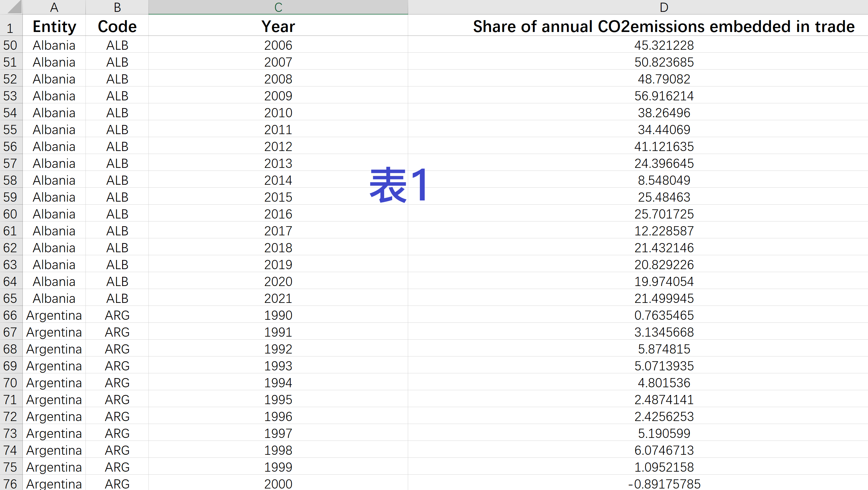The height and width of the screenshot is (490, 868).
Task: Select column A header
Action: point(54,7)
